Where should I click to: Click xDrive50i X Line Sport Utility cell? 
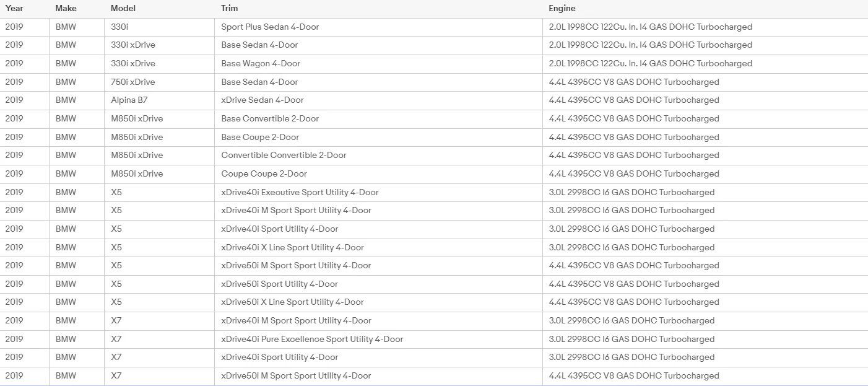pos(379,302)
